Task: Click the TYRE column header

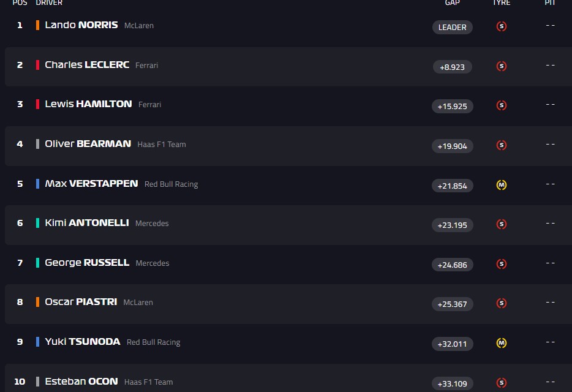Action: pos(502,3)
